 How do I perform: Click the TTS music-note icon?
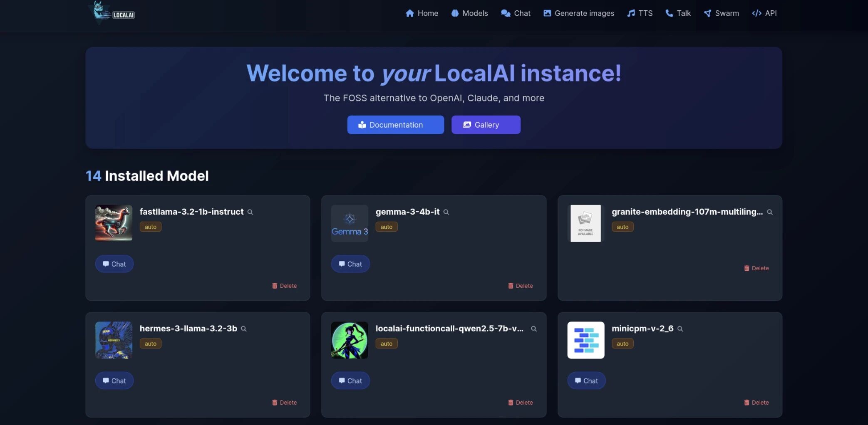631,13
